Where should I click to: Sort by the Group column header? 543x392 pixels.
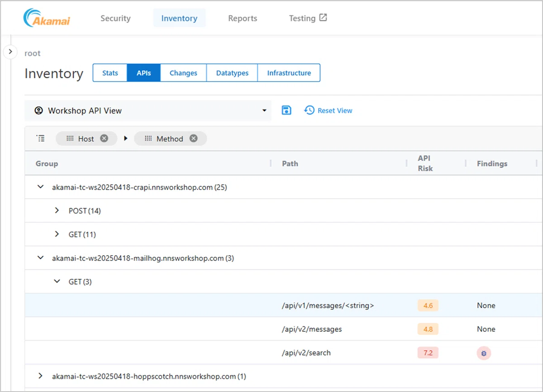[47, 163]
